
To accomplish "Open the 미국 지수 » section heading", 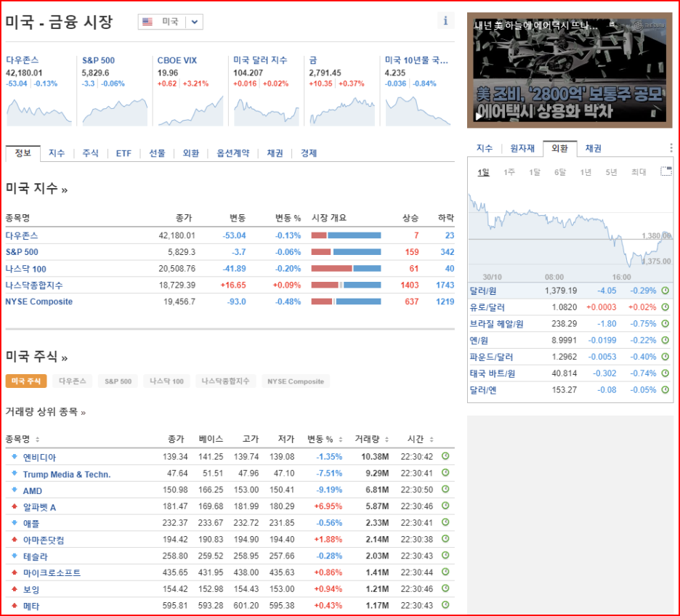I will coord(36,188).
